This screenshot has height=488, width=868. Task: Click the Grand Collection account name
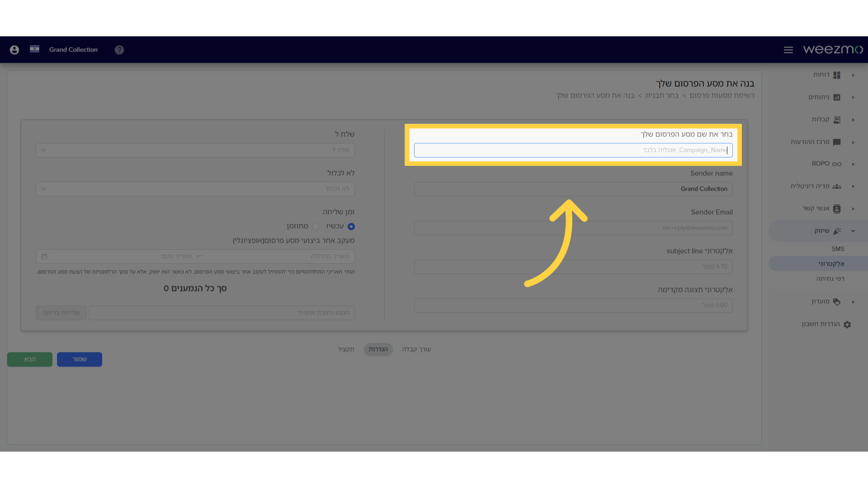point(73,50)
